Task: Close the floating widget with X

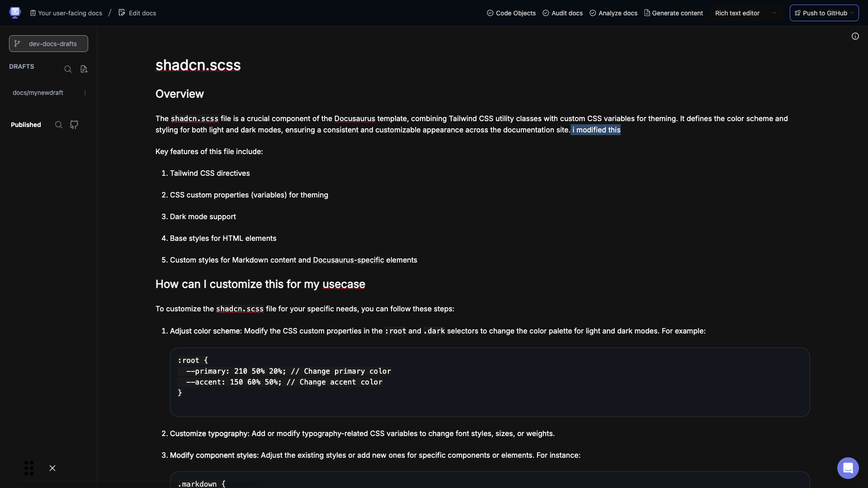Action: pos(52,468)
